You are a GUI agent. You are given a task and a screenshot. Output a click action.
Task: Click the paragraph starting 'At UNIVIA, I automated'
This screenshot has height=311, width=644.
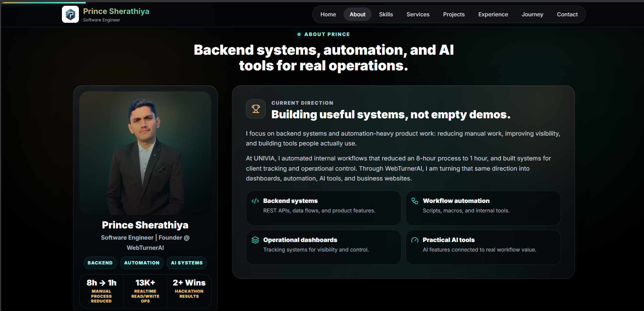[398, 168]
